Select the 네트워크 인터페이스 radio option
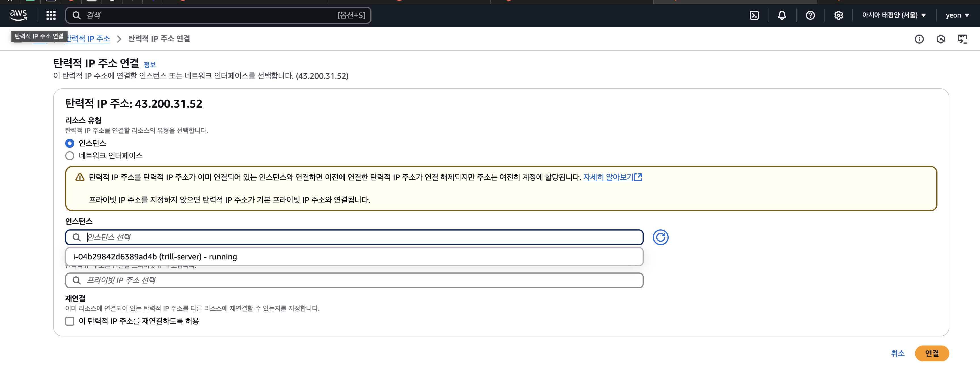The image size is (980, 371). (x=70, y=156)
